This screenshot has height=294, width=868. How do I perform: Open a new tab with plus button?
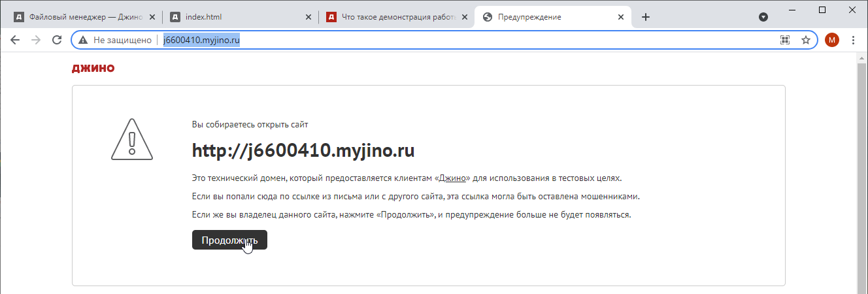[x=646, y=17]
